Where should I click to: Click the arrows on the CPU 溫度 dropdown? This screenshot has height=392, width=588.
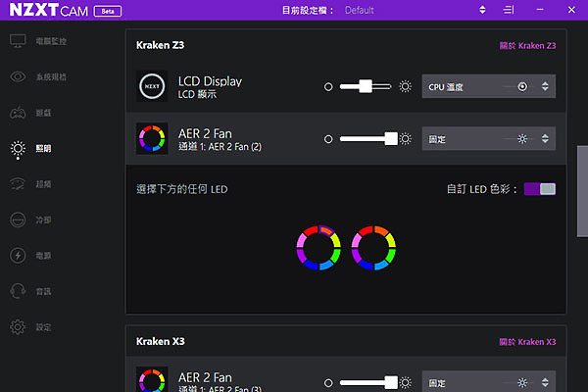click(545, 86)
